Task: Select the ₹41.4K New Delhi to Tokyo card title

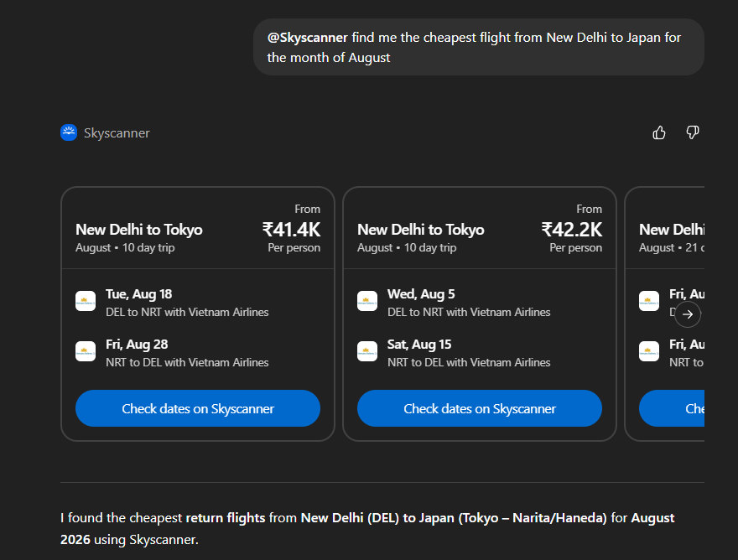Action: pyautogui.click(x=139, y=230)
